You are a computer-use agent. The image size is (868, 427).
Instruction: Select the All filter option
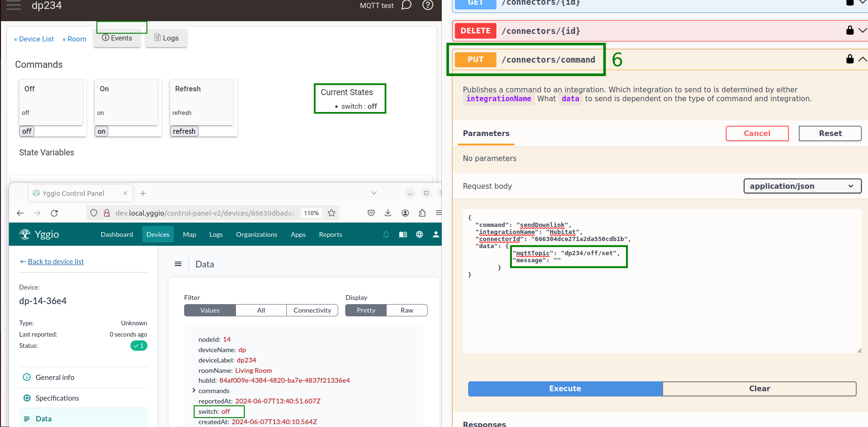pos(261,310)
